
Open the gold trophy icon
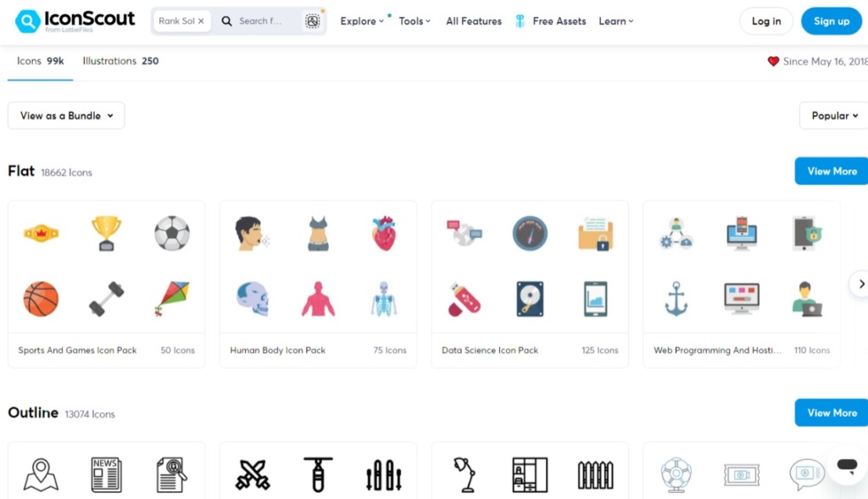coord(106,233)
